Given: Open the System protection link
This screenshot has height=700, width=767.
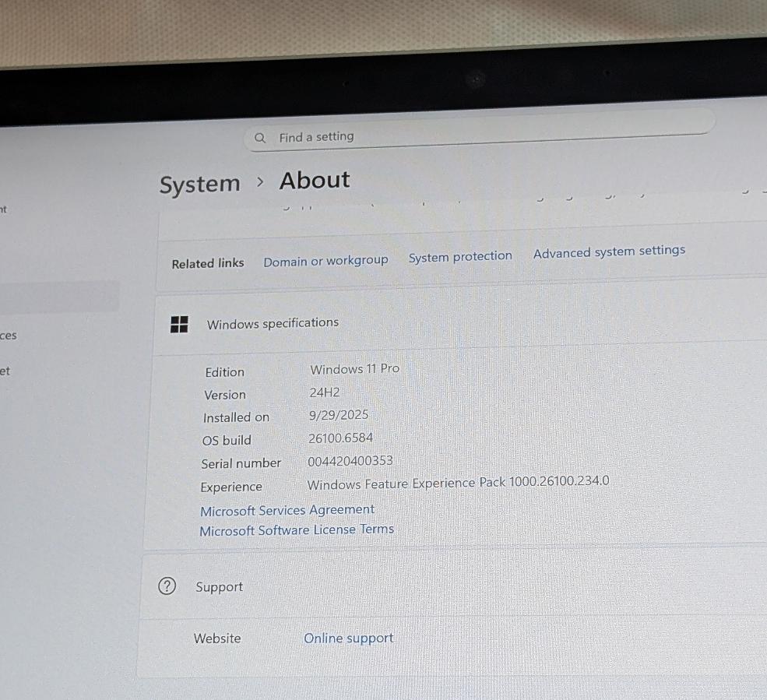Looking at the screenshot, I should (460, 256).
